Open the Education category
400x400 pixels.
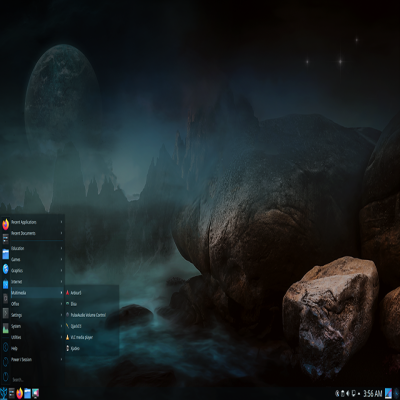click(37, 248)
